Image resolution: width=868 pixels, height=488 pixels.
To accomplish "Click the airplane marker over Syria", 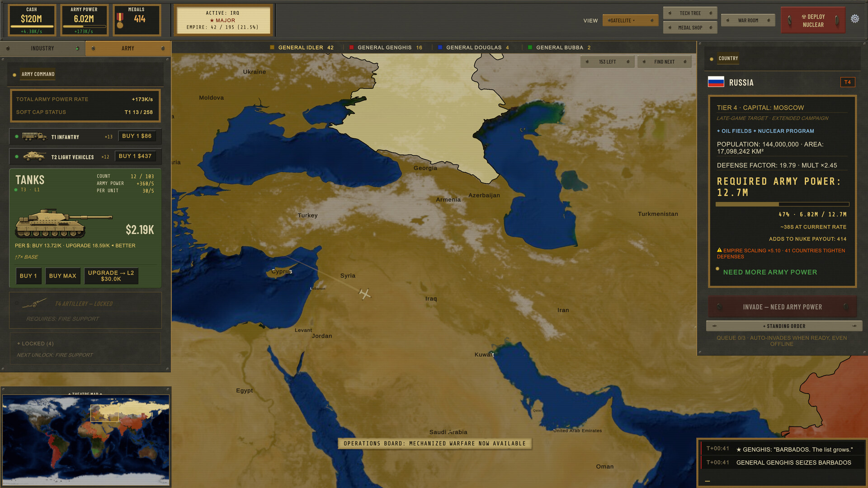I will click(x=365, y=294).
